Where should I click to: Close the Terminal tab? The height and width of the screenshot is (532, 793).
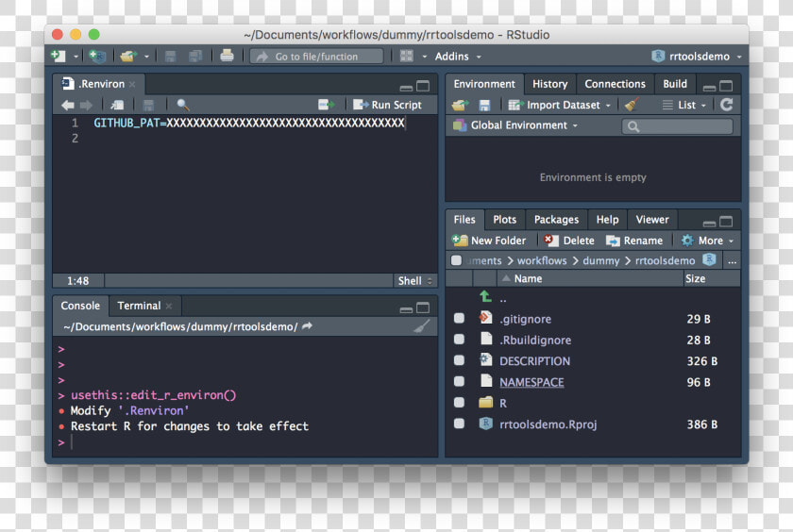(169, 307)
